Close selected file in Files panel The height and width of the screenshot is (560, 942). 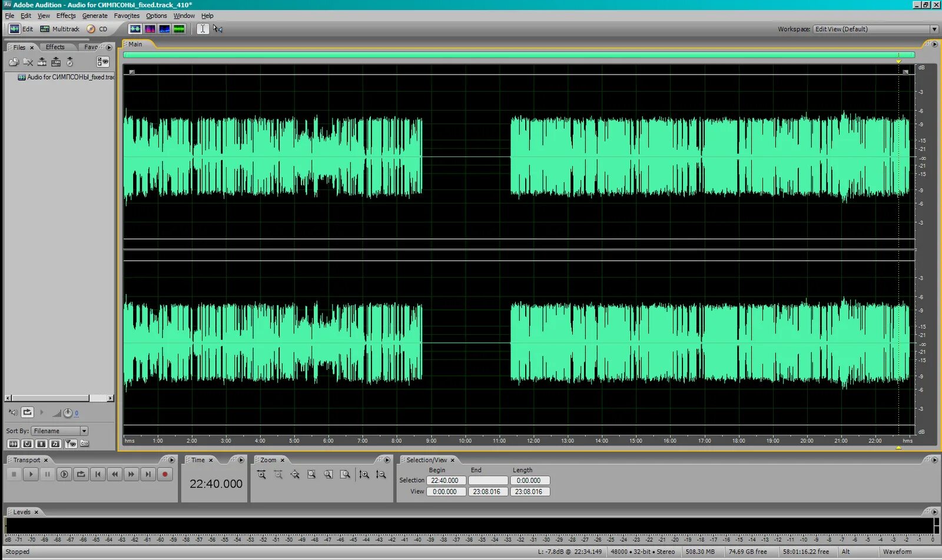tap(28, 62)
